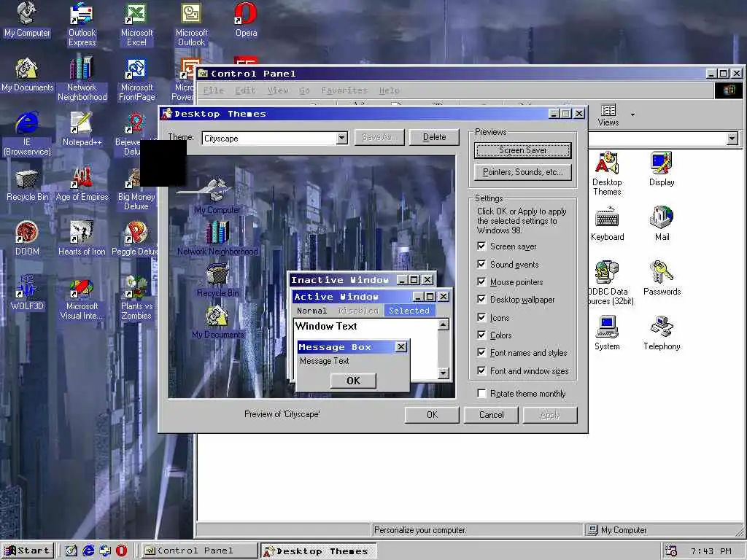747x560 pixels.
Task: Open Network Neighborhood desktop icon
Action: point(82,79)
